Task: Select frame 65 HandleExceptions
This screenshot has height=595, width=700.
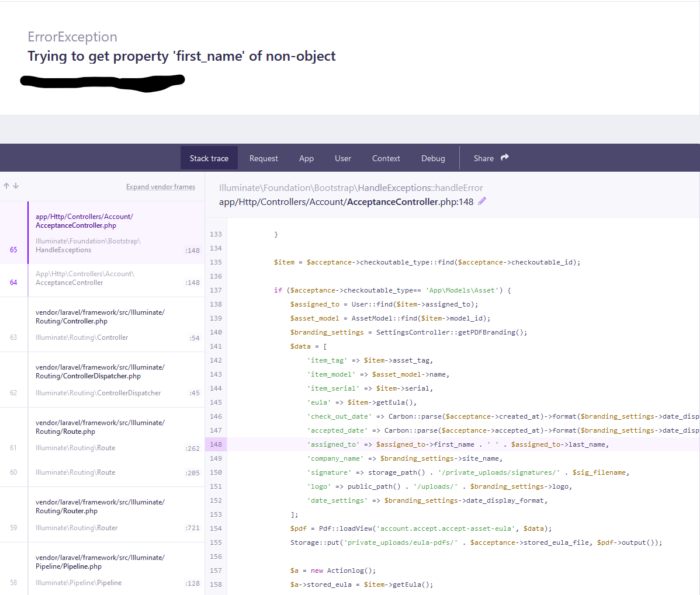Action: 102,233
